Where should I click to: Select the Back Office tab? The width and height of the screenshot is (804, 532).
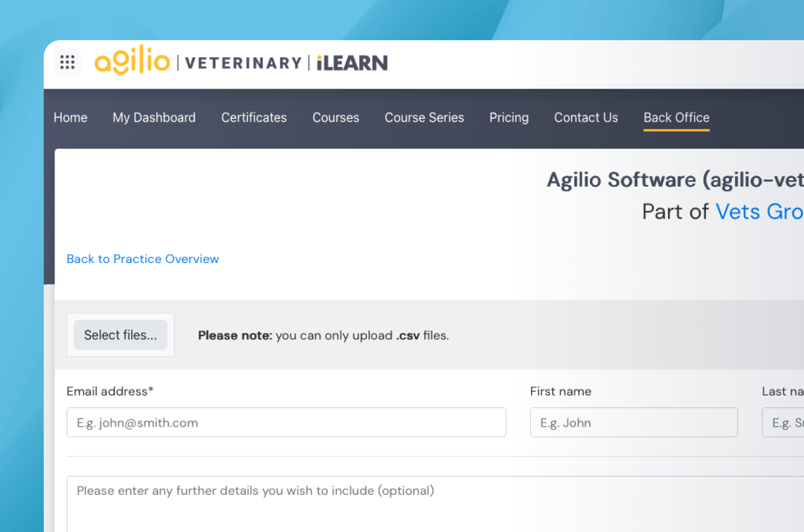point(676,118)
